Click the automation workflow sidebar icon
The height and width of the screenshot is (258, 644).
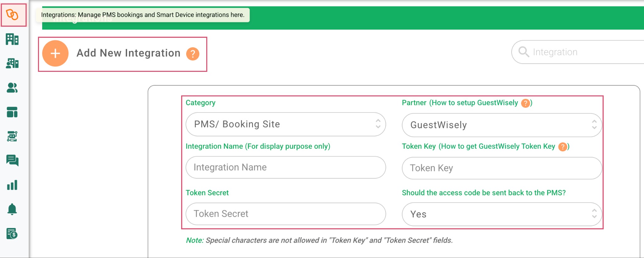(x=12, y=136)
